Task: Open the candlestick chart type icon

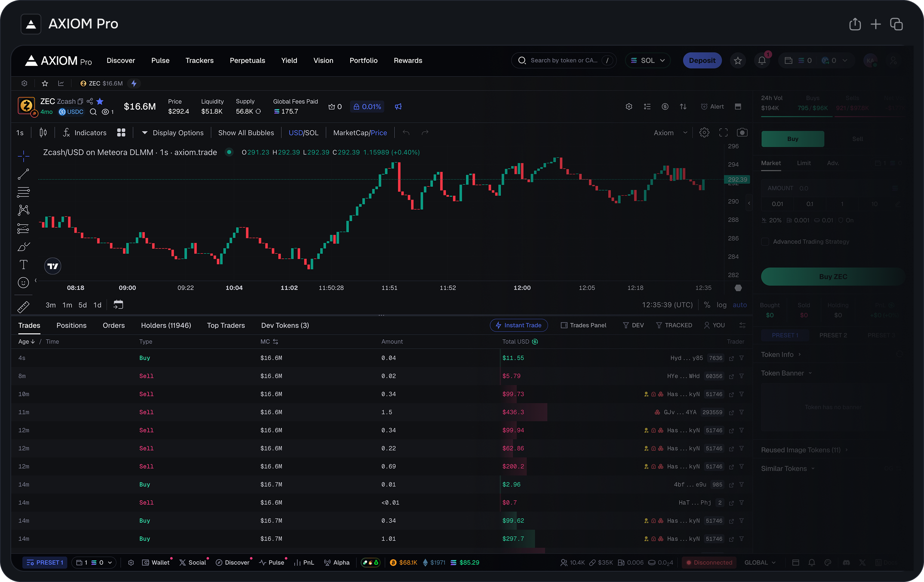Action: 43,133
